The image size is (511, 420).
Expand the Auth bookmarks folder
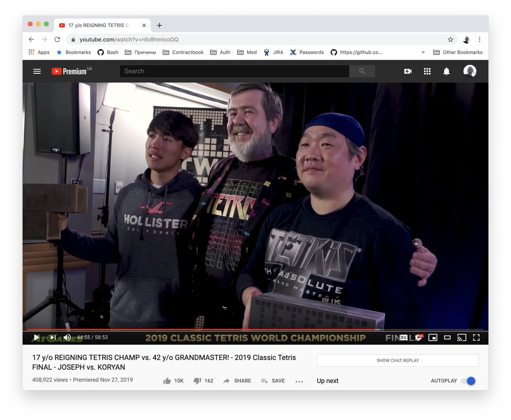(x=220, y=52)
